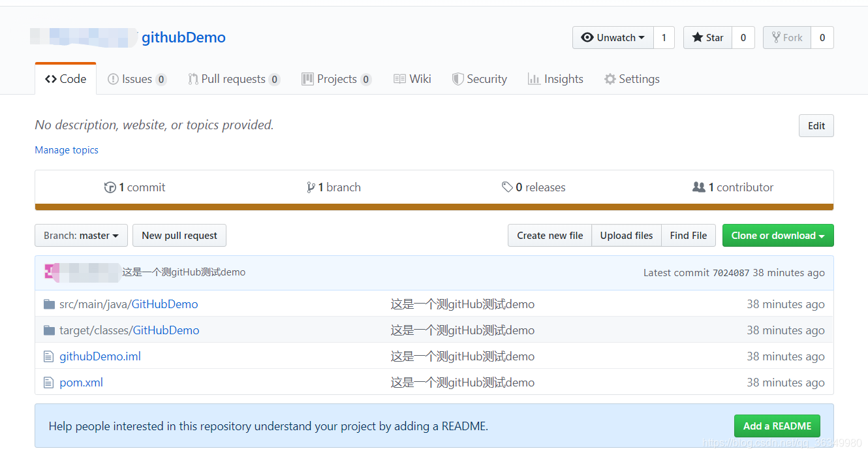Click the committer avatar thumbnail

[x=51, y=272]
